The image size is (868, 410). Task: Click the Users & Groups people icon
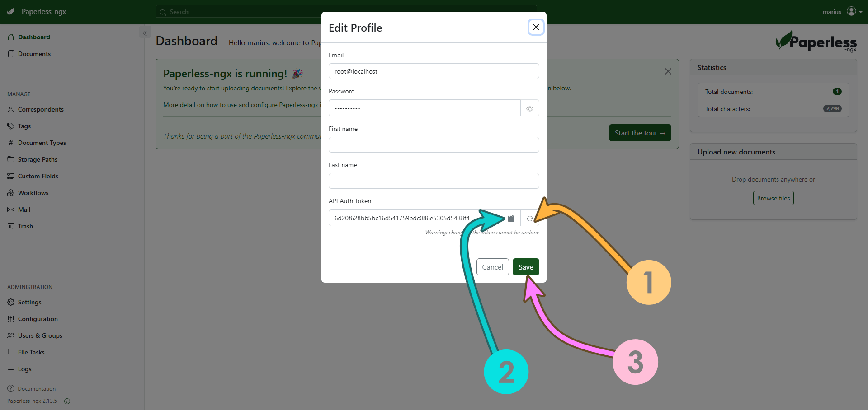click(11, 335)
